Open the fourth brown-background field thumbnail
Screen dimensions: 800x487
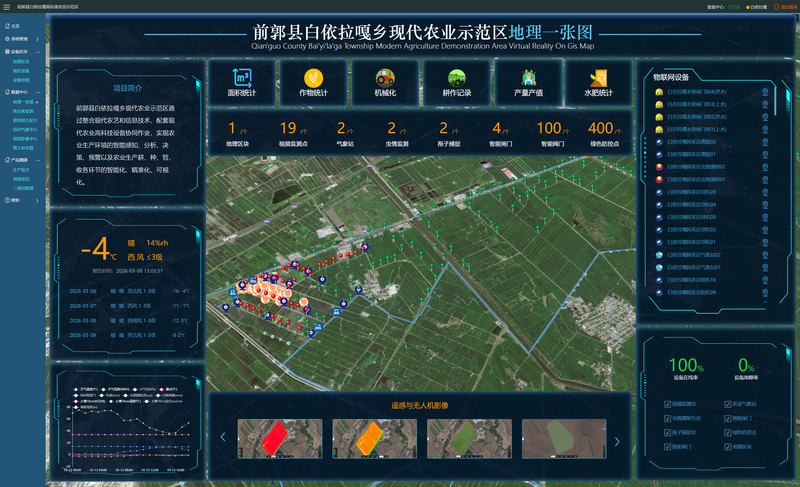564,439
